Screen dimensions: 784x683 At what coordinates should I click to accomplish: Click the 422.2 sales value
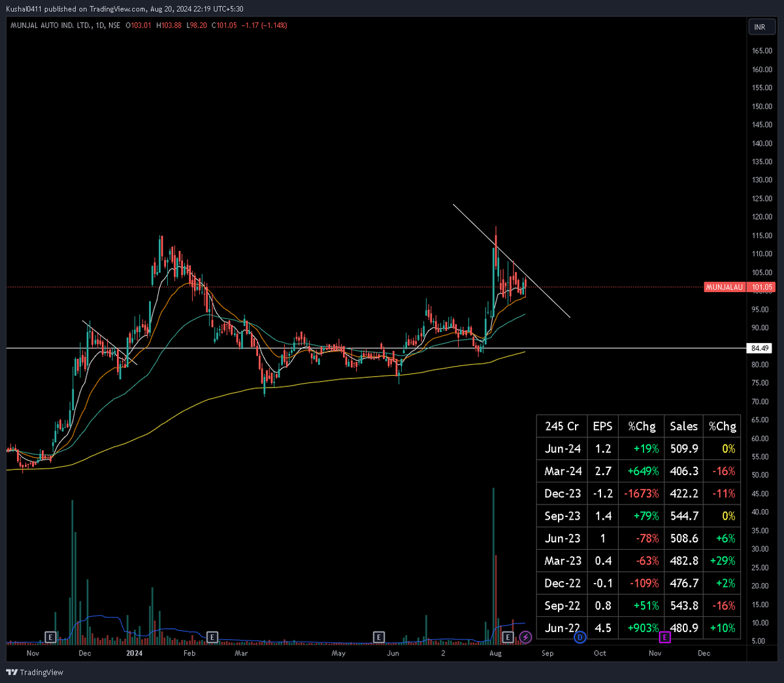[x=684, y=493]
